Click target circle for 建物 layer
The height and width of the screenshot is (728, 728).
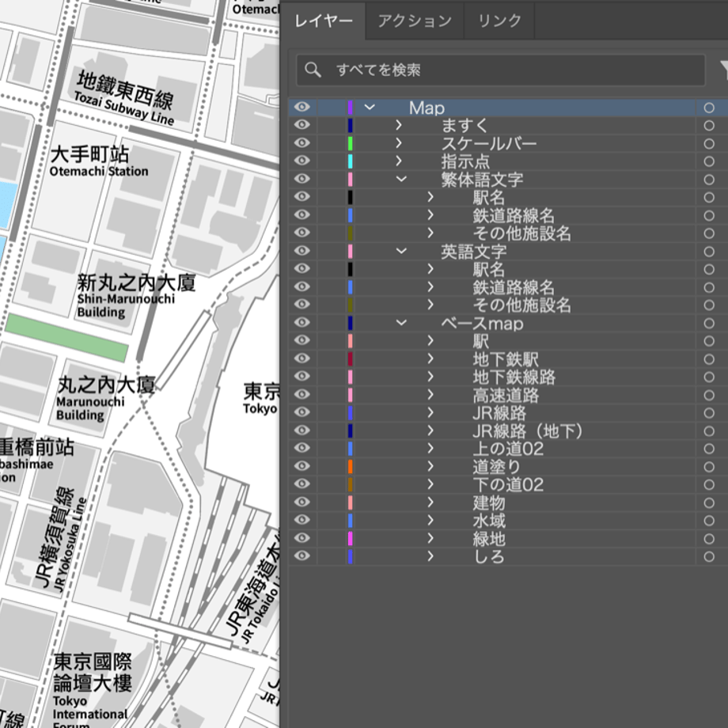pyautogui.click(x=709, y=502)
